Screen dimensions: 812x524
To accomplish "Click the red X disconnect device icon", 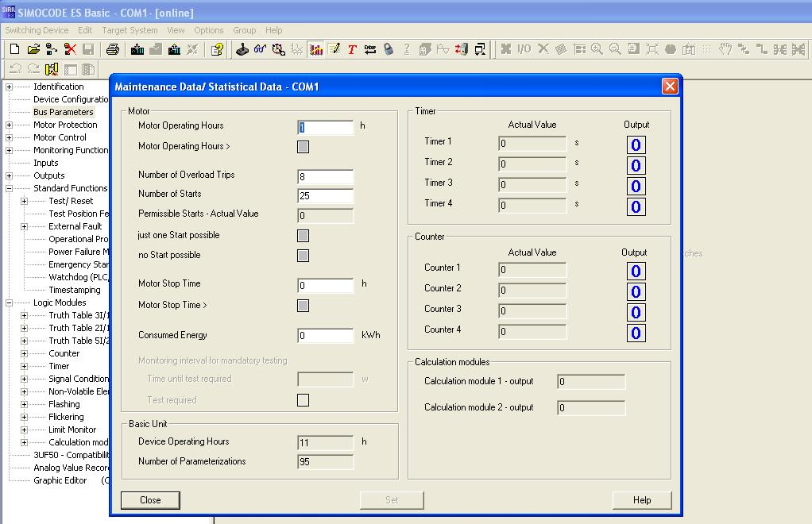I will point(70,49).
